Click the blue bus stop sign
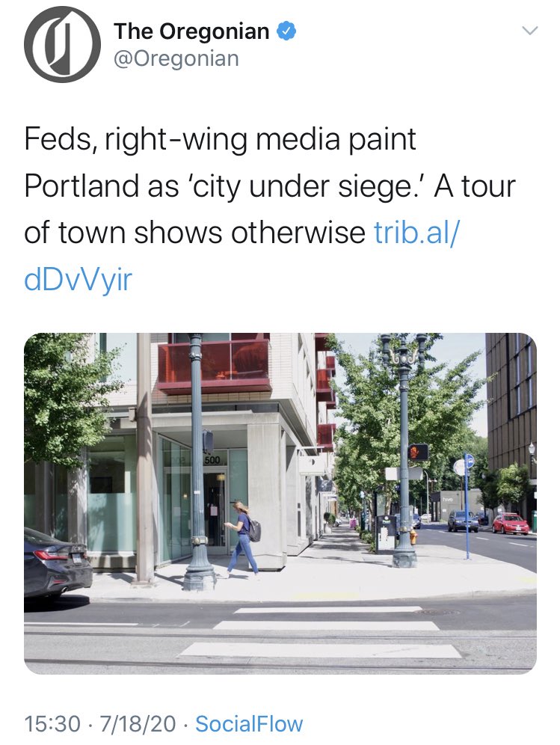560x745 pixels. (x=468, y=460)
